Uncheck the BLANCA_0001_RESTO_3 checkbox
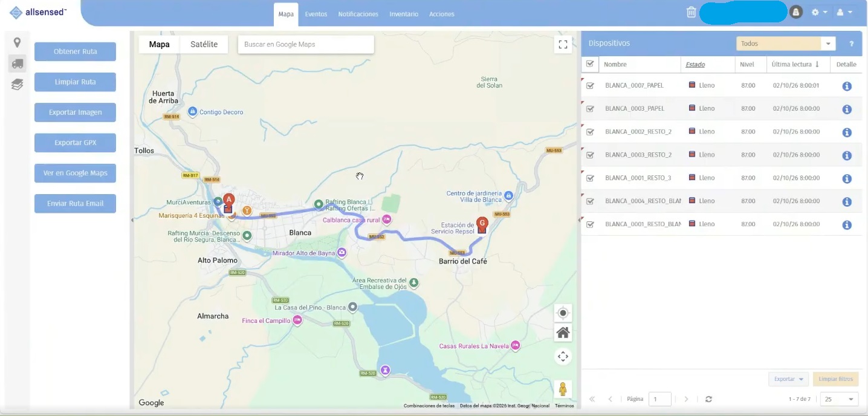The width and height of the screenshot is (868, 416). tap(590, 178)
